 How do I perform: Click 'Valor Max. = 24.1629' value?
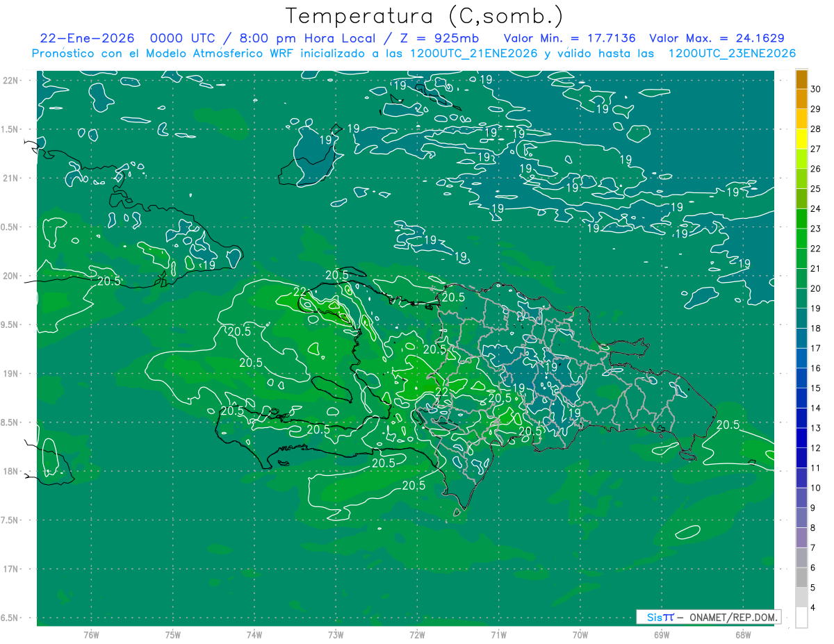[x=717, y=38]
